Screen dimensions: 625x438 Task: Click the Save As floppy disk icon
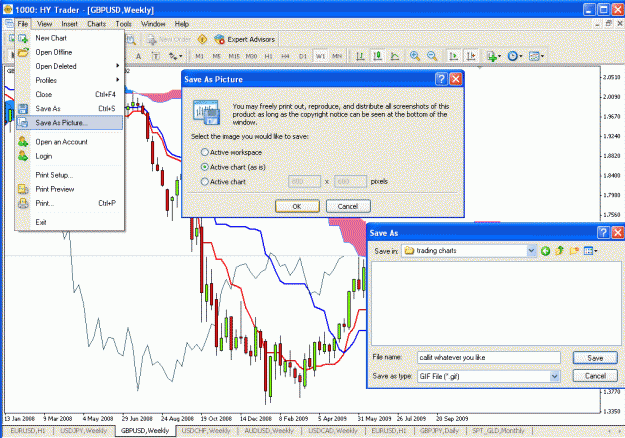tap(23, 108)
